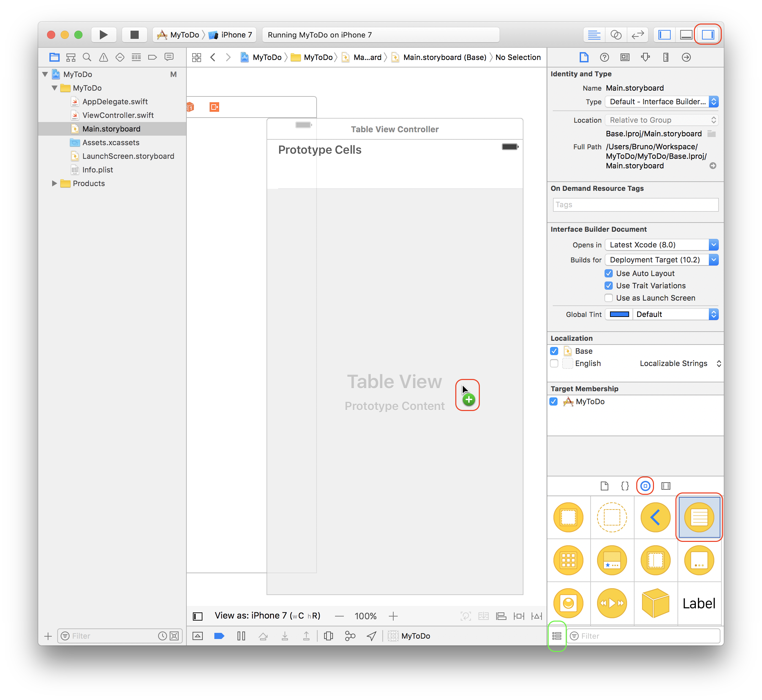
Task: Open the breakpoint navigator
Action: (152, 57)
